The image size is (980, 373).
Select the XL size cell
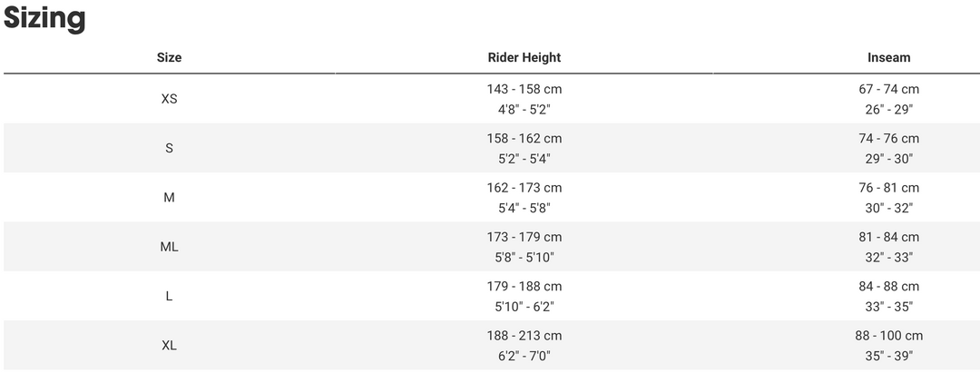[x=169, y=345]
